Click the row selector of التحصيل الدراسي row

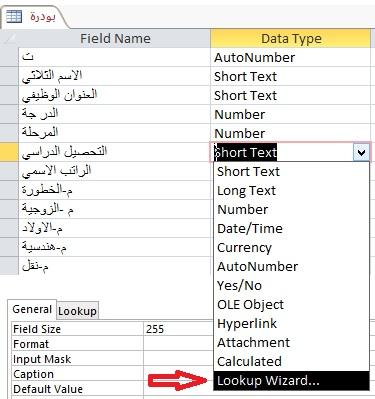[x=9, y=152]
